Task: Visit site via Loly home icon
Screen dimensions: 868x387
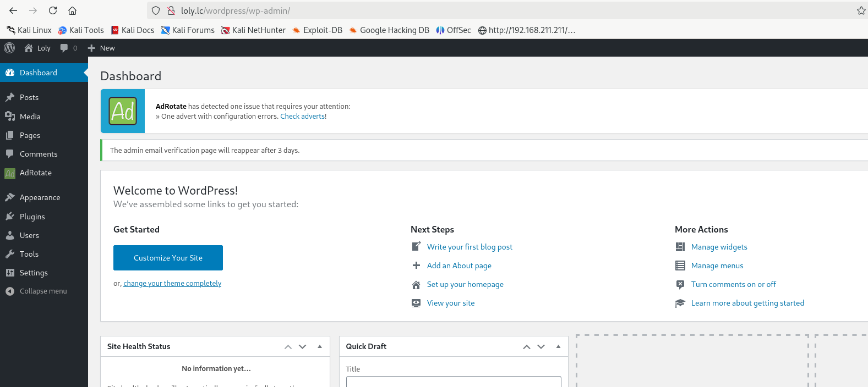Action: pos(29,48)
